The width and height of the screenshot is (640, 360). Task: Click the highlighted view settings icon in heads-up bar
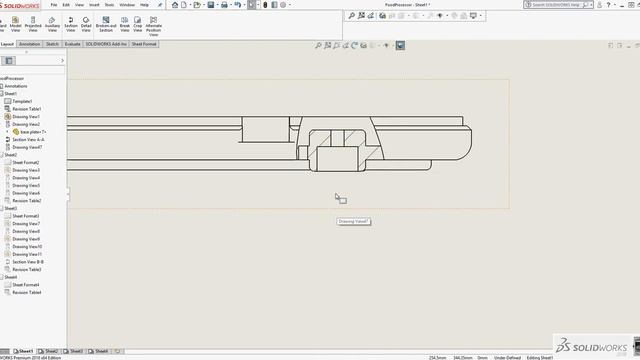tap(400, 45)
